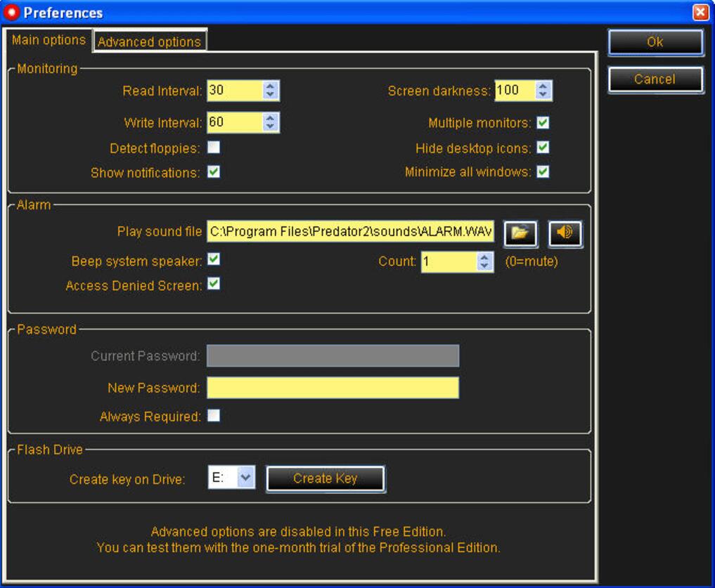715x588 pixels.
Task: Enable Detect floppies checkbox
Action: pyautogui.click(x=214, y=148)
